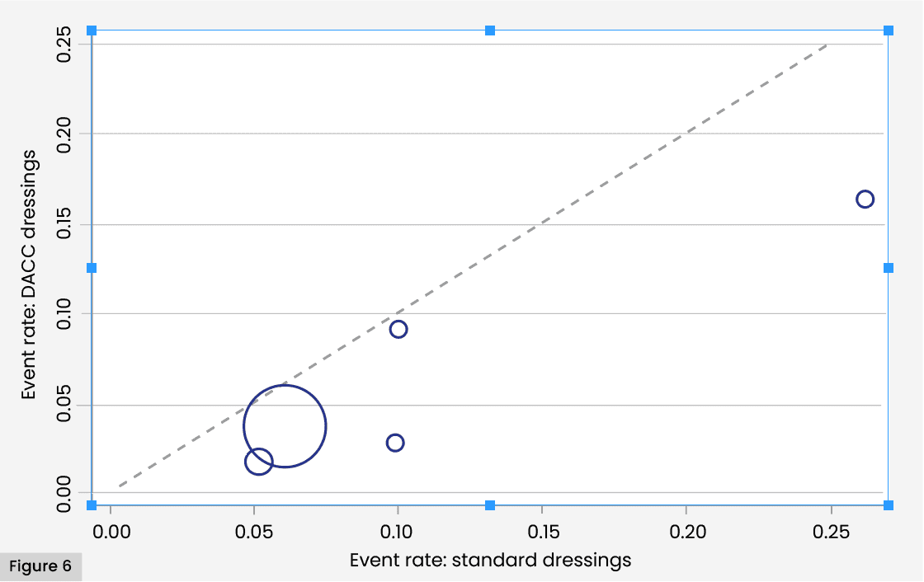Click the 0.20 tick label on the vertical axis
Viewport: 924px width, 582px height.
[66, 134]
